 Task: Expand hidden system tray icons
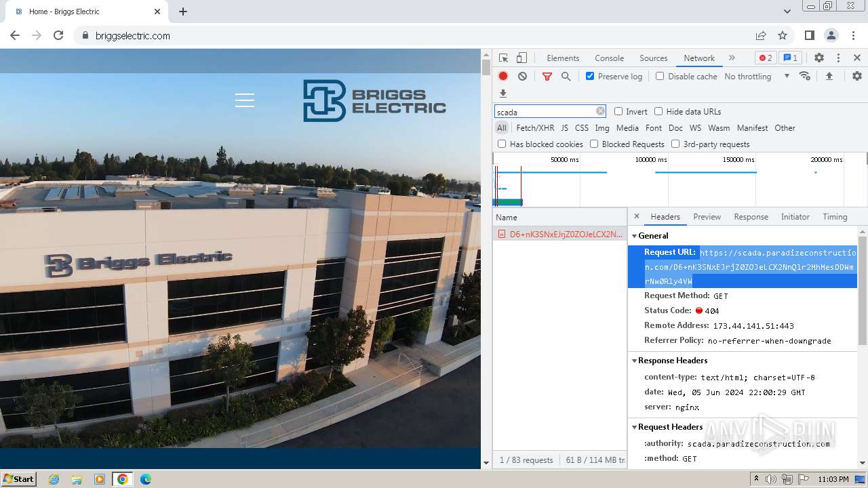(756, 479)
